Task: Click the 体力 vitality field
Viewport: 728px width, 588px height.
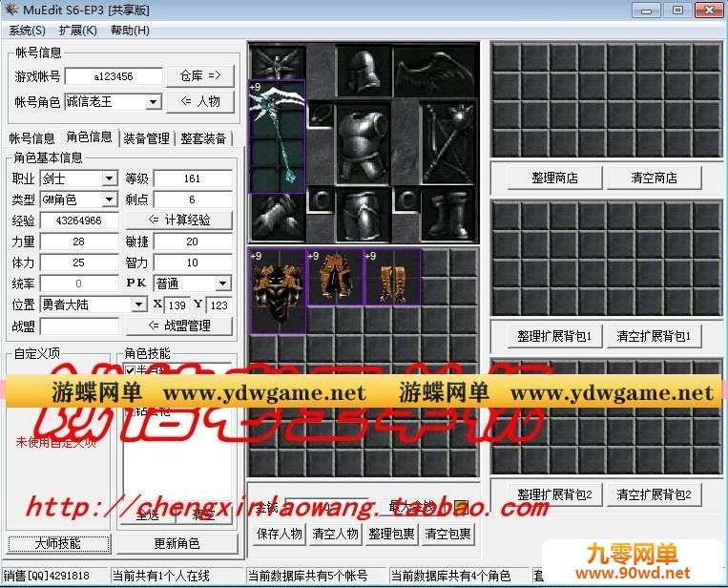Action: click(x=79, y=262)
